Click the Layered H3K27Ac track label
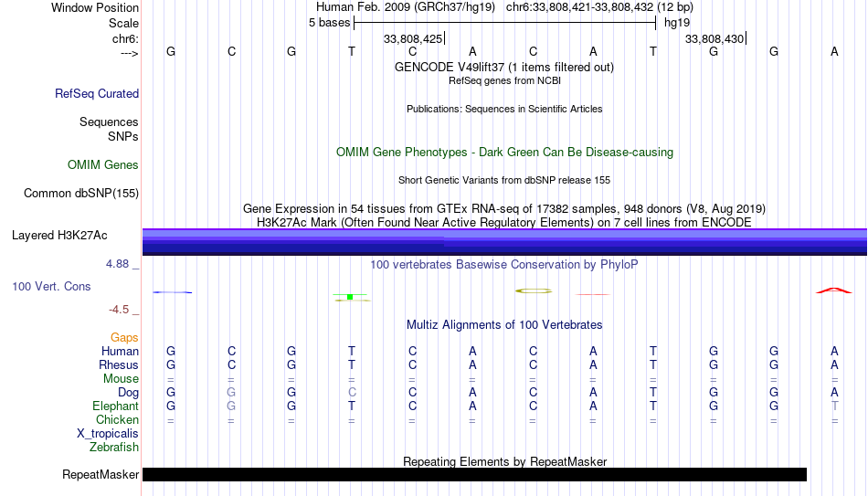Image resolution: width=868 pixels, height=496 pixels. coord(59,236)
